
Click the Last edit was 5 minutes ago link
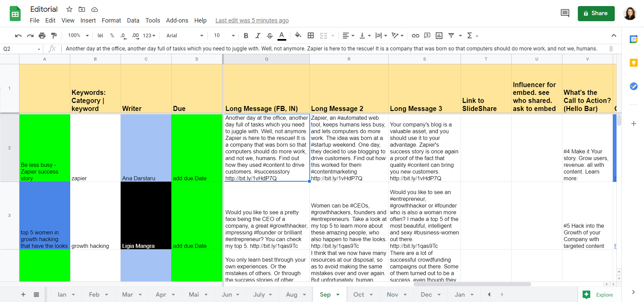(x=252, y=21)
